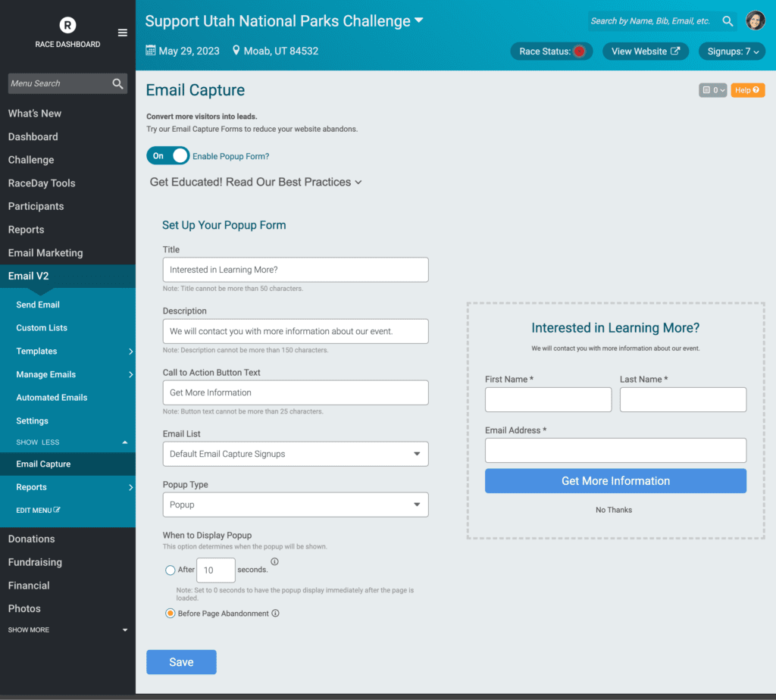Open Send Email submenu item
This screenshot has height=700, width=776.
(38, 305)
